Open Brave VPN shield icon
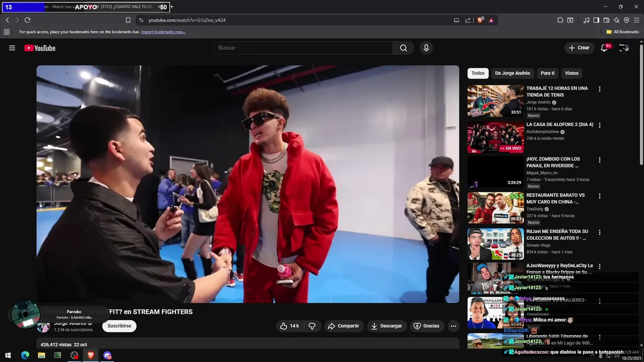 point(626,20)
